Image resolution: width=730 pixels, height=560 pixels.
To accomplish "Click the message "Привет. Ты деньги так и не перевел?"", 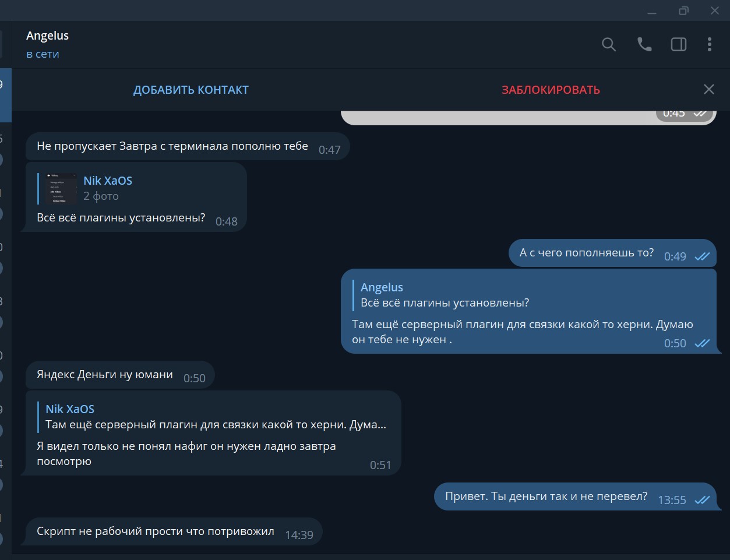I will [546, 496].
